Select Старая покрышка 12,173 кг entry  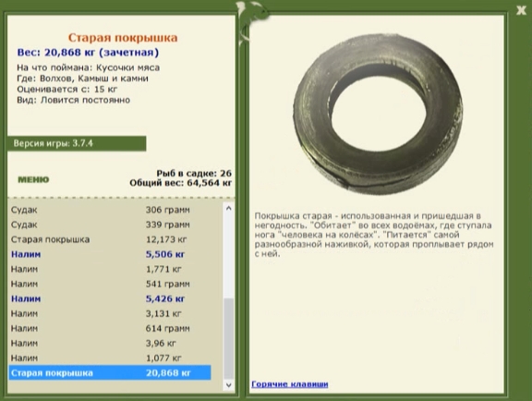110,239
